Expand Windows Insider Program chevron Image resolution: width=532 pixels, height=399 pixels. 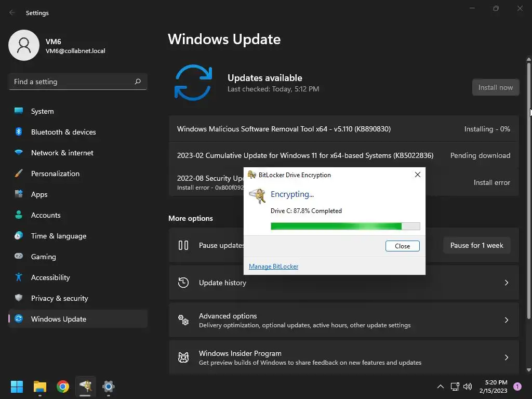(x=506, y=357)
